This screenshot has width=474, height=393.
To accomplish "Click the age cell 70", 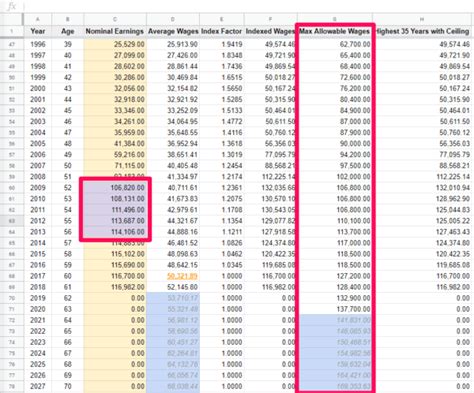I will 68,386.
